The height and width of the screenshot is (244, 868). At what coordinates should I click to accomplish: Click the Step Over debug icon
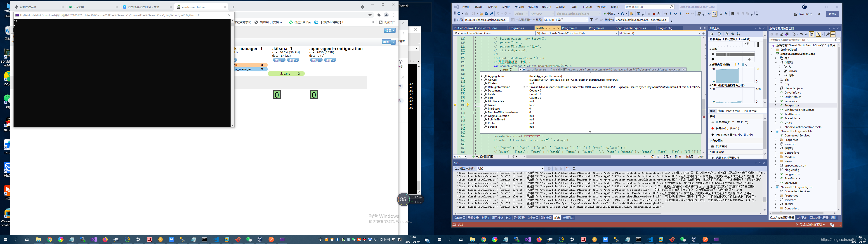pos(676,14)
